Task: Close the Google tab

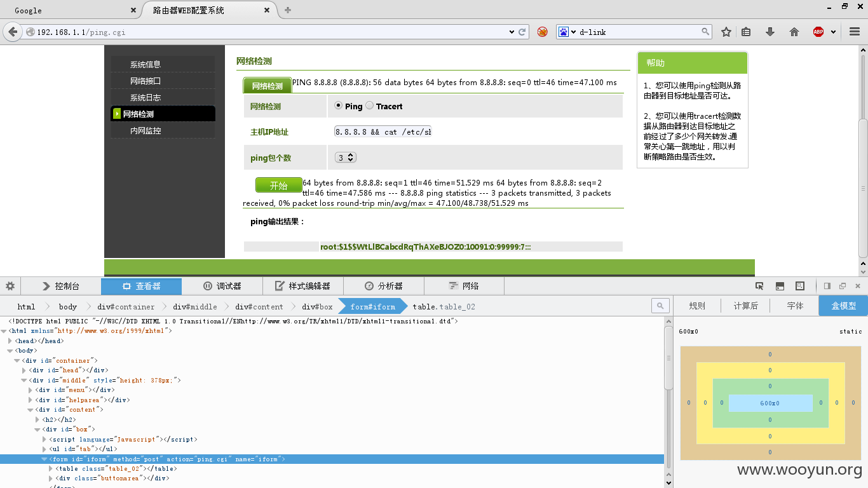Action: 133,10
